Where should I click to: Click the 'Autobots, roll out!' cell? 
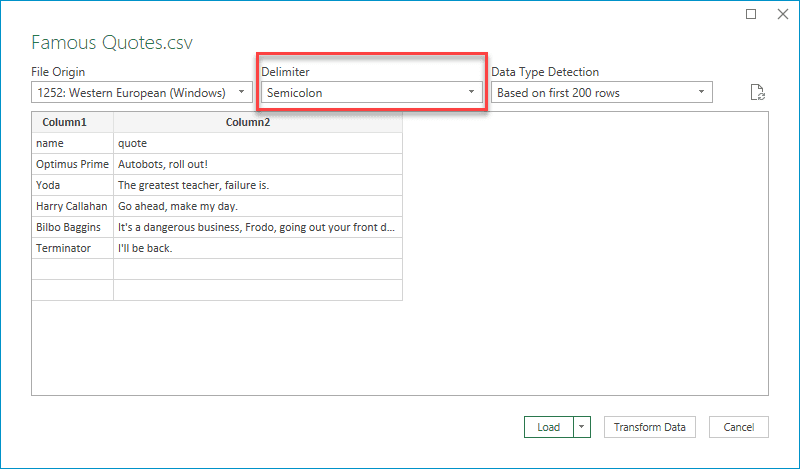pyautogui.click(x=258, y=164)
